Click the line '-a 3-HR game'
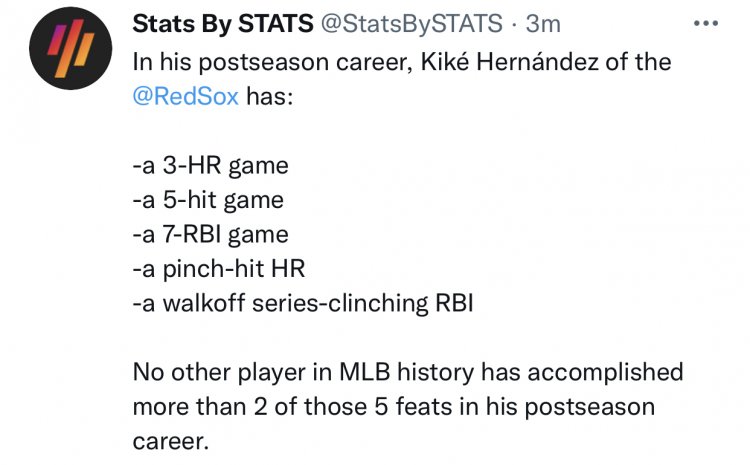Image resolution: width=750 pixels, height=465 pixels. coord(210,166)
